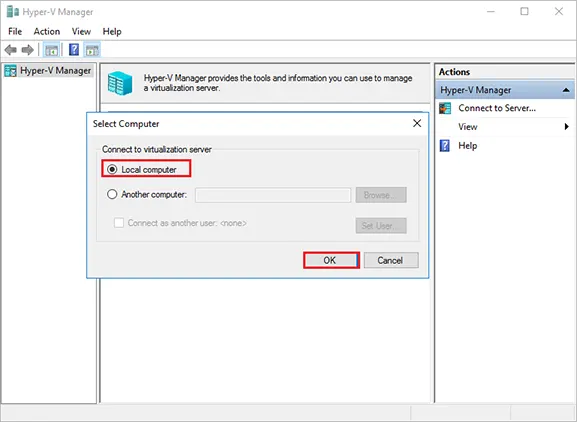Click the Another computer name field

click(x=273, y=195)
